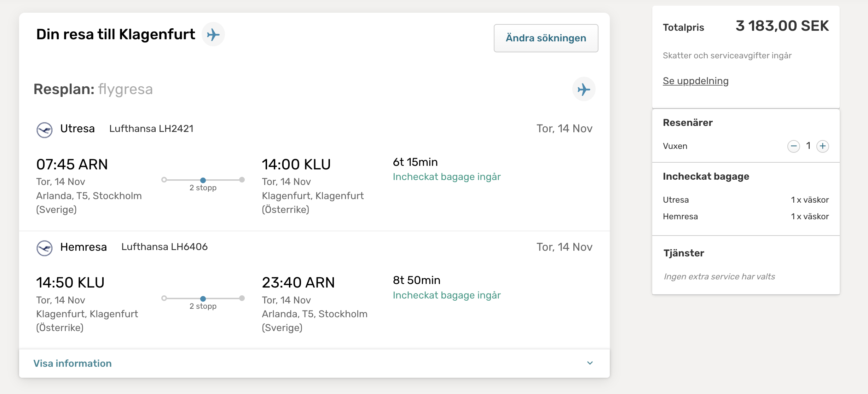Decrease the Vuxen traveler count
The image size is (868, 394).
(793, 146)
